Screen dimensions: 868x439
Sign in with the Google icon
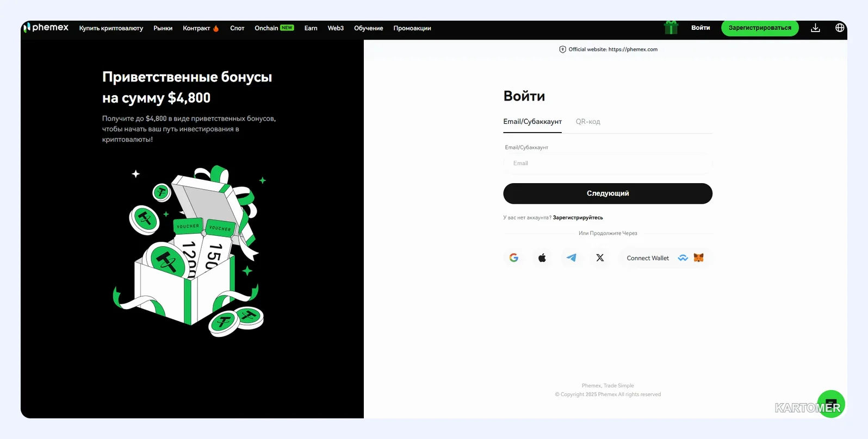514,258
